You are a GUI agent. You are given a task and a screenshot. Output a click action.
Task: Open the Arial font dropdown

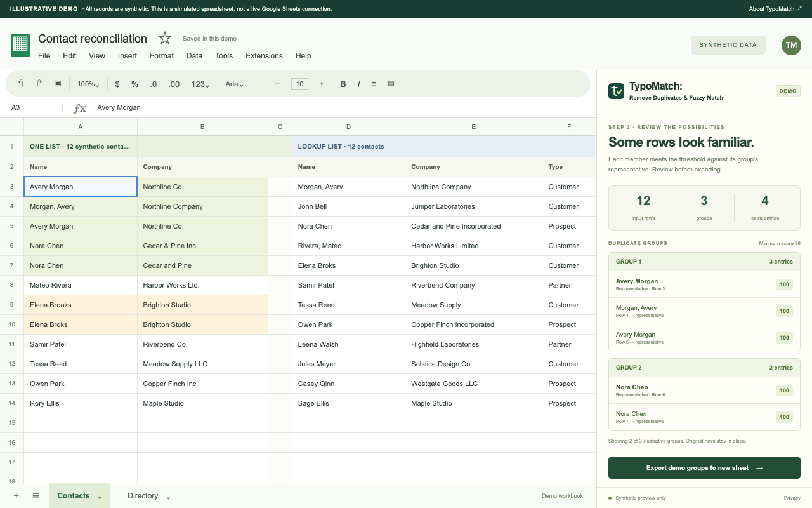[235, 84]
